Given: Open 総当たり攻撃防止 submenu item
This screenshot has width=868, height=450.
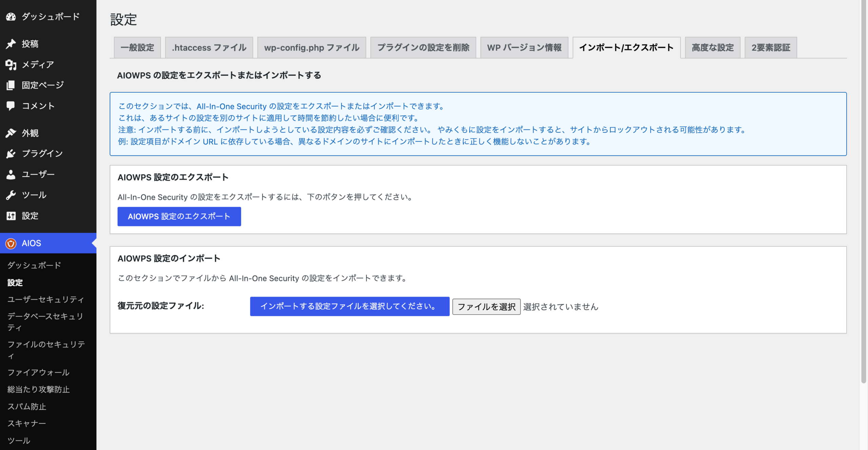Looking at the screenshot, I should 39,389.
